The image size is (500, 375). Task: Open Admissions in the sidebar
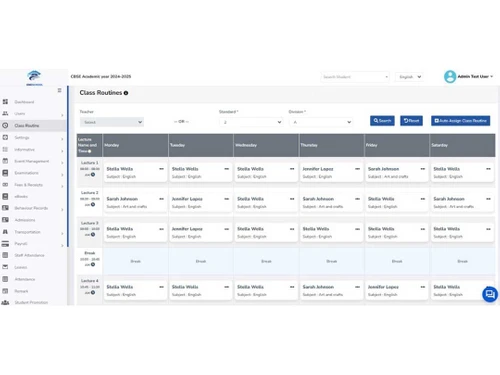pos(25,220)
